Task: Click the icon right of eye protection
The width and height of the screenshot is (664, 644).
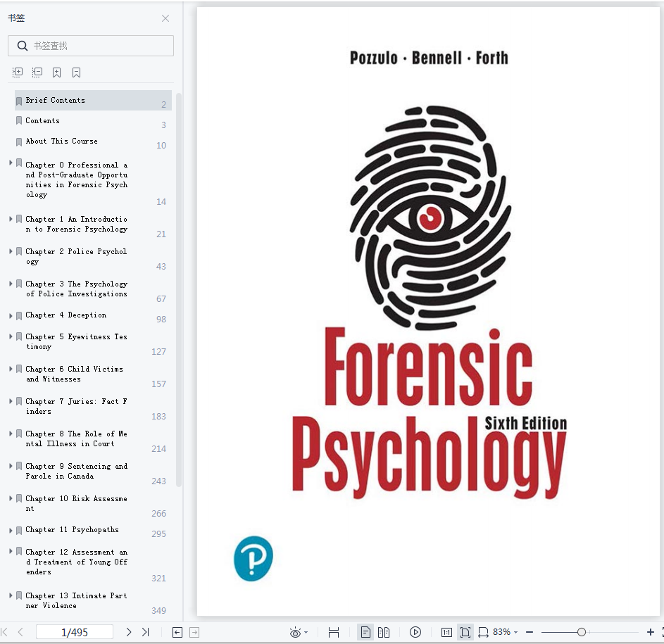Action: pyautogui.click(x=334, y=633)
